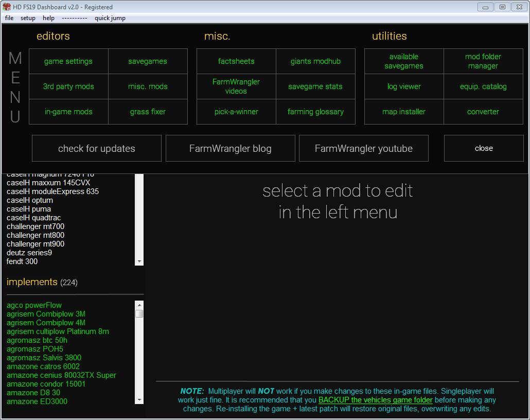Open the mod folder manager utility
This screenshot has width=530, height=420.
pos(483,61)
